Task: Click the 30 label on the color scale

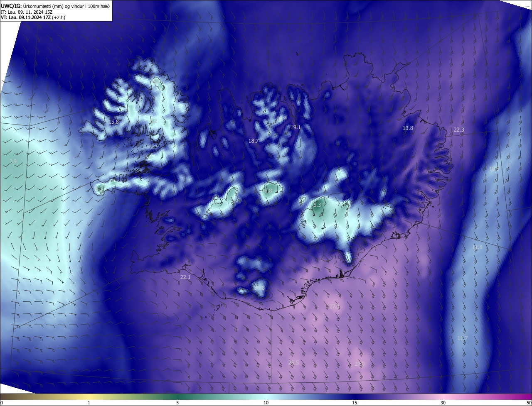Action: pyautogui.click(x=443, y=403)
